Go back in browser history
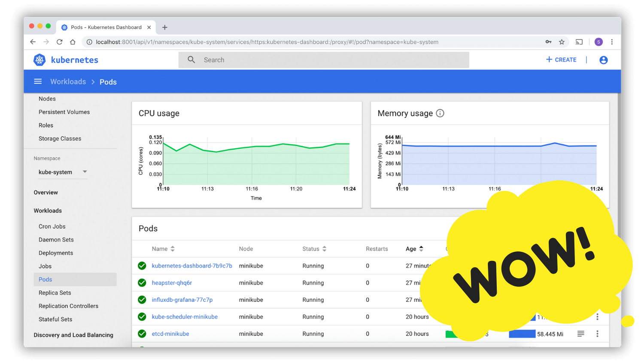644x362 pixels. tap(33, 42)
